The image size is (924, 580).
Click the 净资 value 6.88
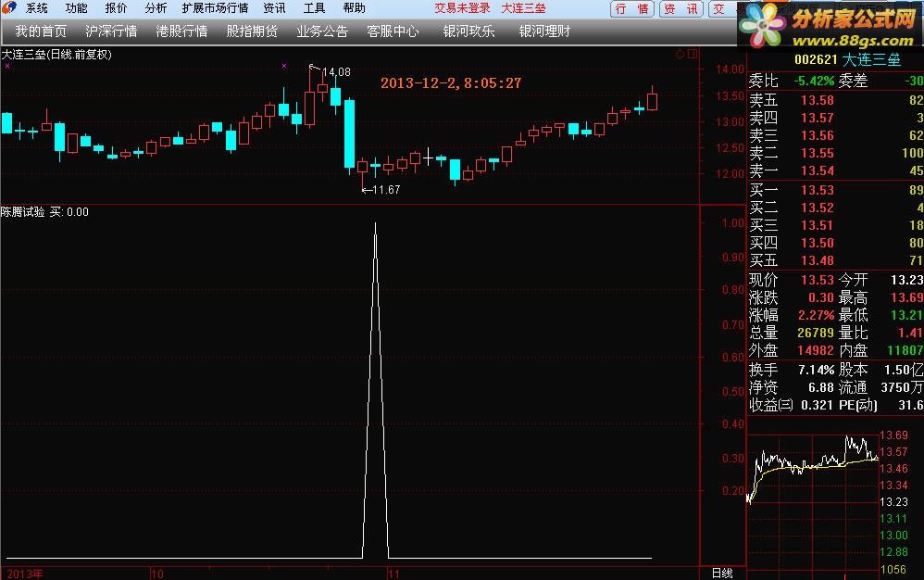821,388
